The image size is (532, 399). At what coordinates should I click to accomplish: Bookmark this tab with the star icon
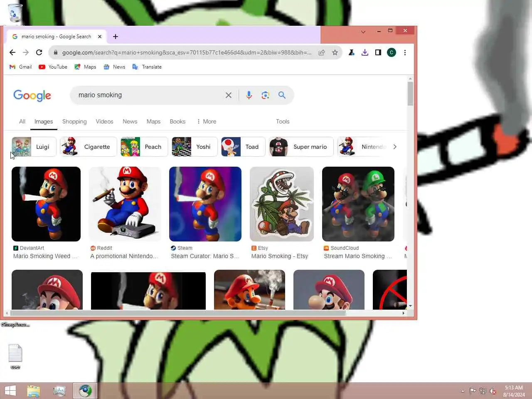point(335,52)
